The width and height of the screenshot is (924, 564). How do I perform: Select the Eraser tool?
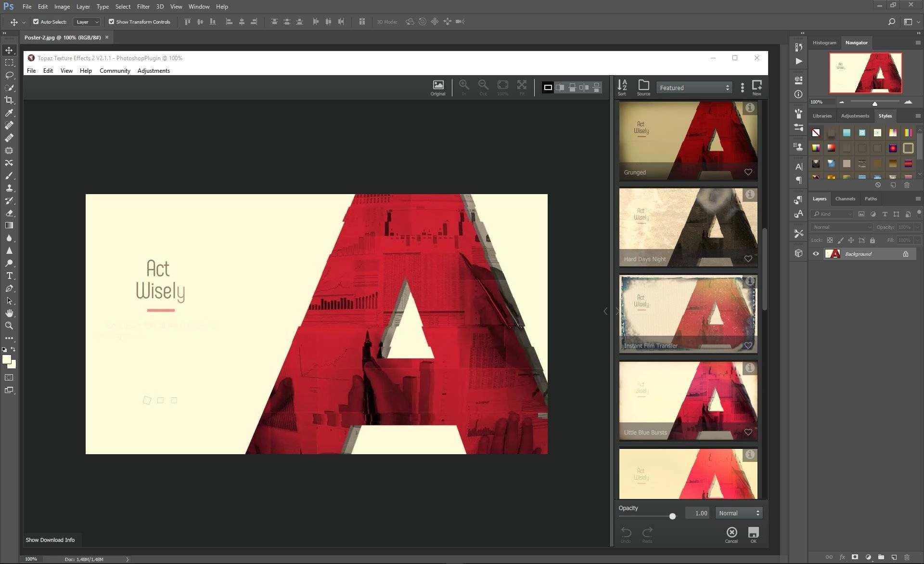tap(9, 213)
